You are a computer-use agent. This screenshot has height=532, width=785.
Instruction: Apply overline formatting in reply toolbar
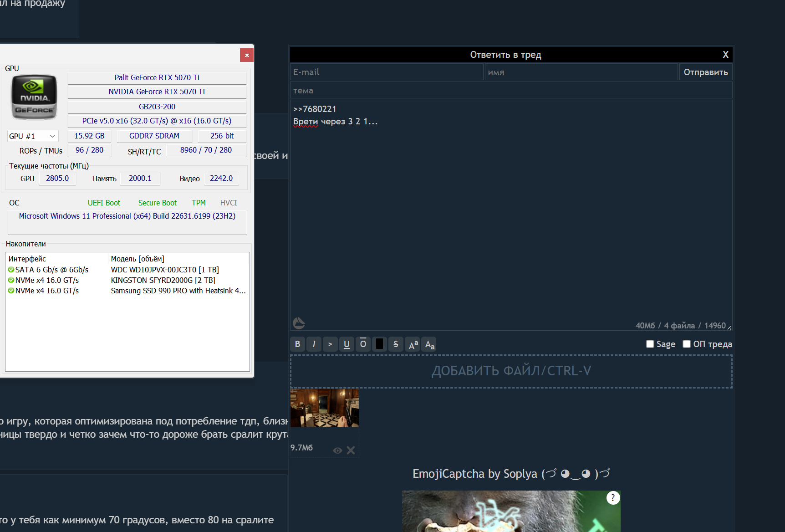coord(363,344)
